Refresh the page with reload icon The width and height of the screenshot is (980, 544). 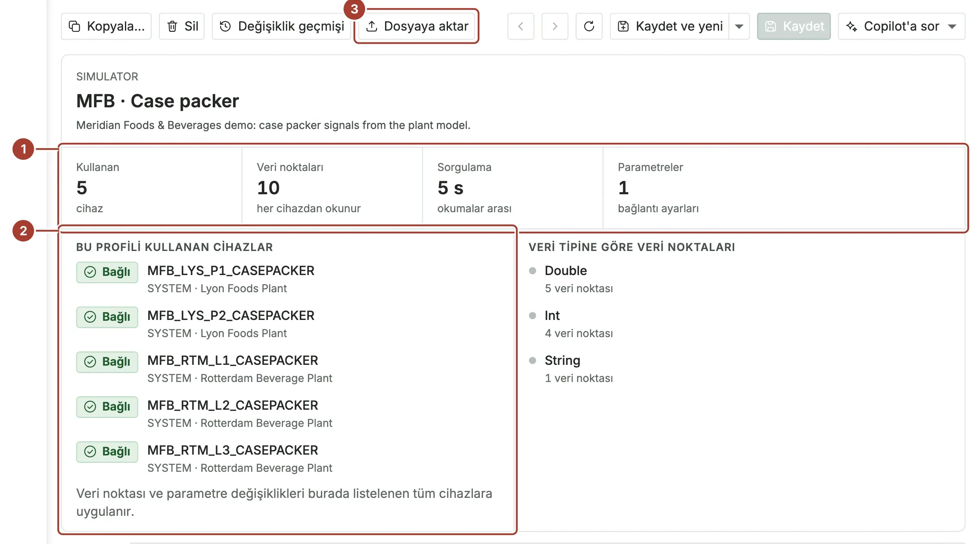[589, 26]
